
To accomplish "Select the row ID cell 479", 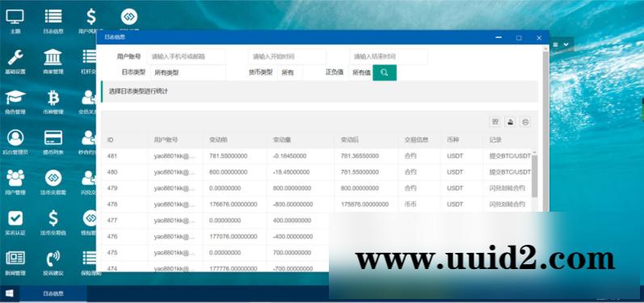I will [x=112, y=188].
